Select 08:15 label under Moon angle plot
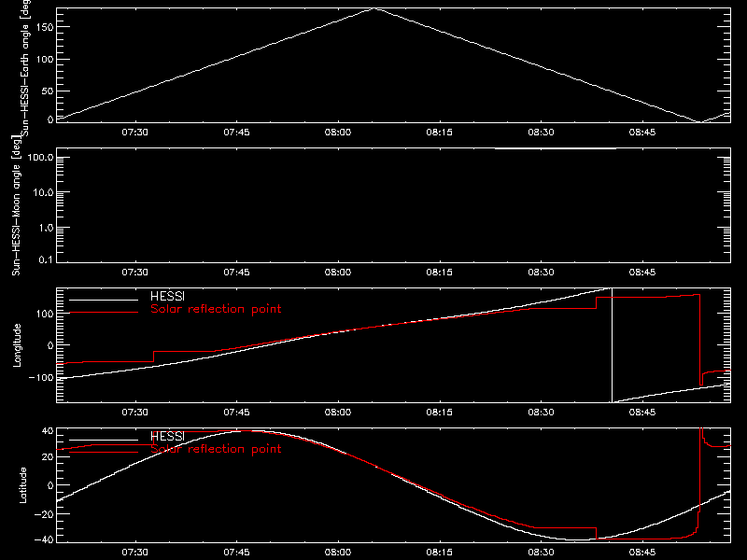Viewport: 747px width, 560px height. tap(439, 273)
